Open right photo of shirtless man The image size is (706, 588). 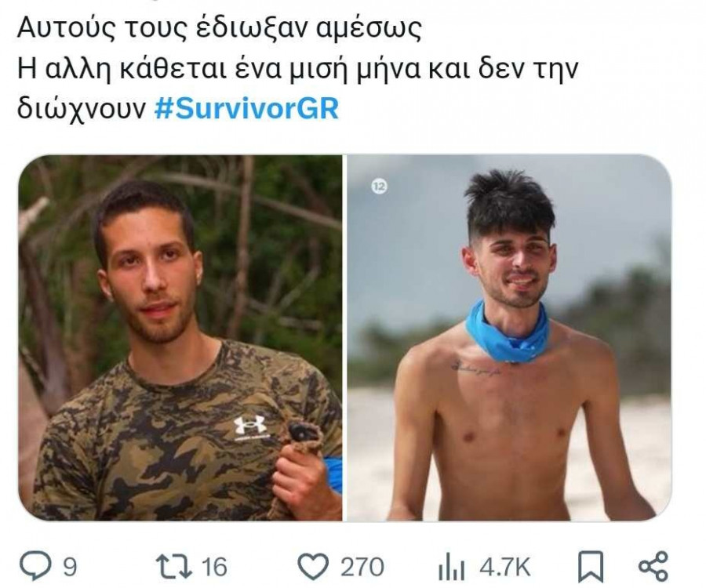(509, 338)
